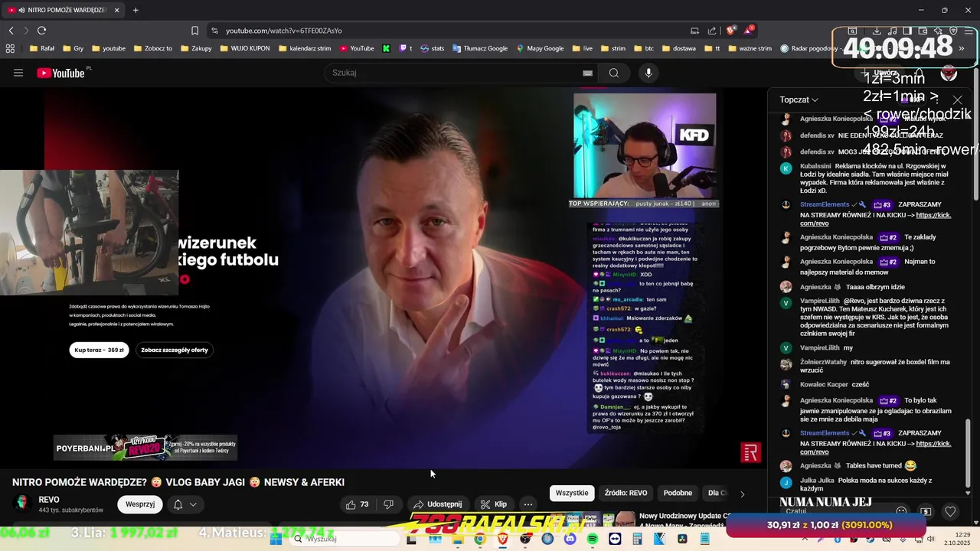Launch Spotify from taskbar

(593, 539)
